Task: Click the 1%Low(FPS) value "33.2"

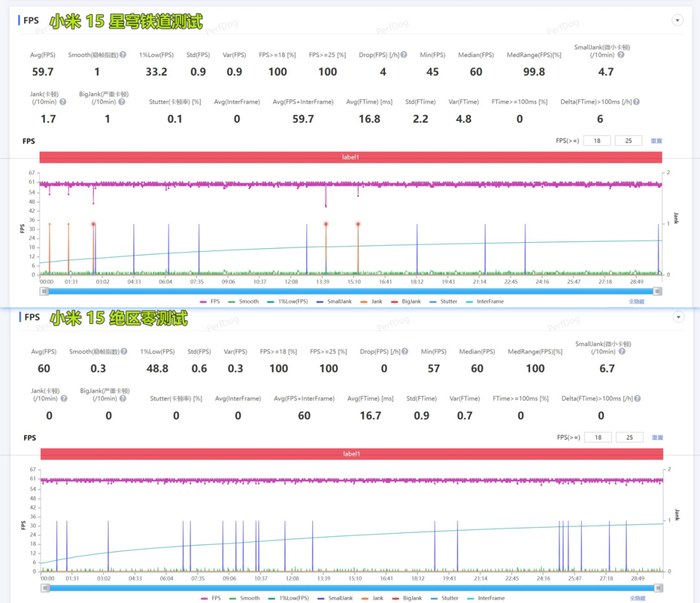Action: click(156, 72)
